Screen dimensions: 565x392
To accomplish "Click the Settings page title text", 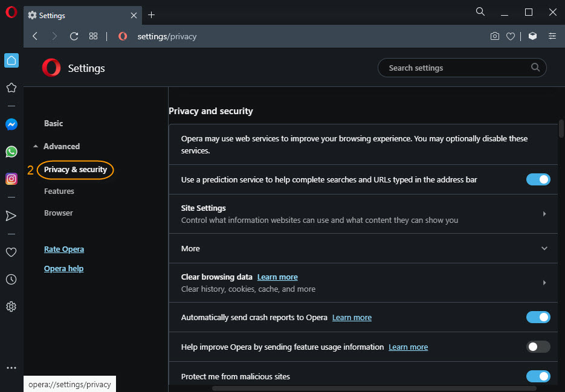I will (x=86, y=68).
